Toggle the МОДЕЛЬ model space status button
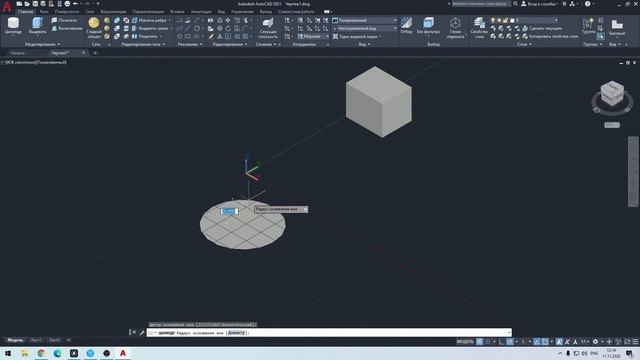This screenshot has height=360, width=640. pyautogui.click(x=465, y=342)
